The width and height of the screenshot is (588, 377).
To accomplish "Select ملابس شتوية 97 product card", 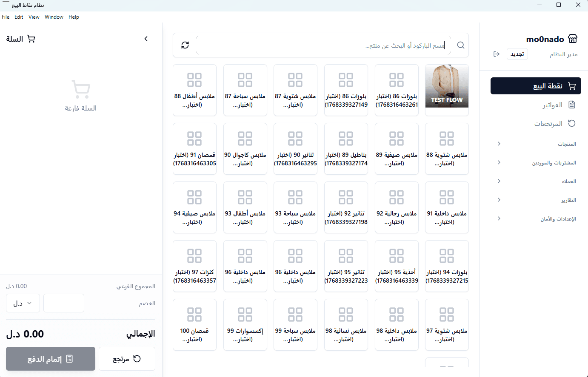I will 447,325.
